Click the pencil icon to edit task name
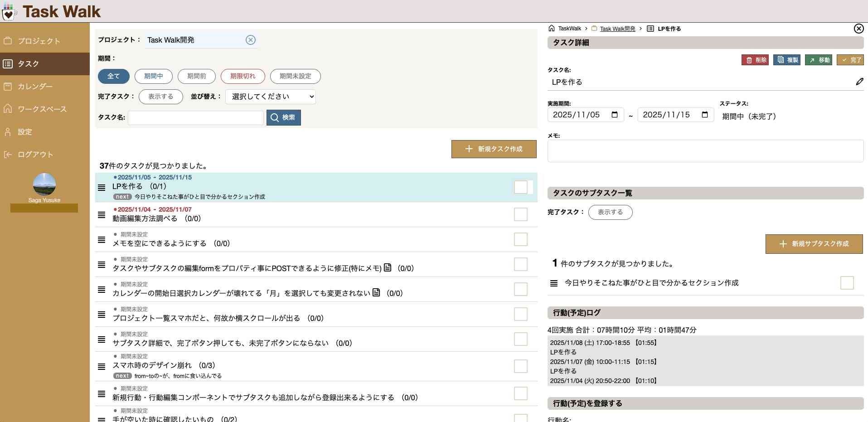 point(860,82)
